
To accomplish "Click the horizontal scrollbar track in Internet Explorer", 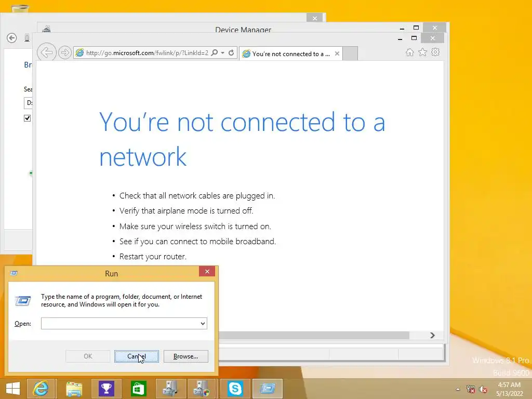I will point(314,335).
